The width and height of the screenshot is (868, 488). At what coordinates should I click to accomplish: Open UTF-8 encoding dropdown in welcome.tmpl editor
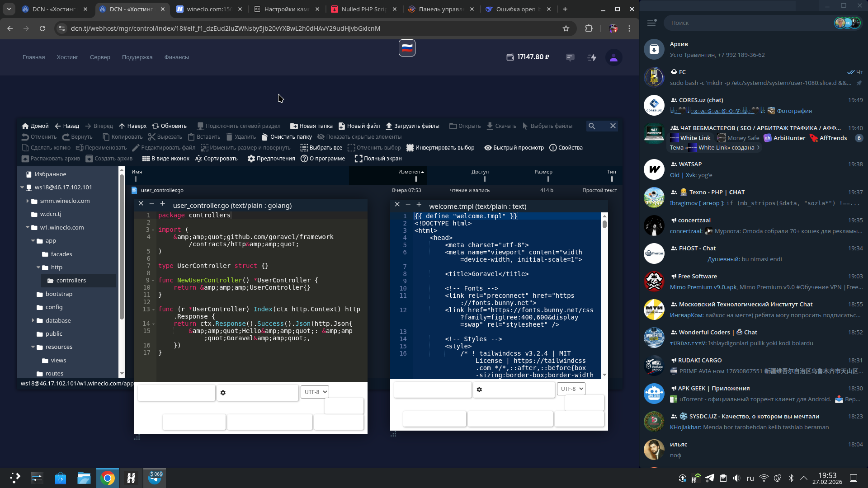(x=571, y=389)
